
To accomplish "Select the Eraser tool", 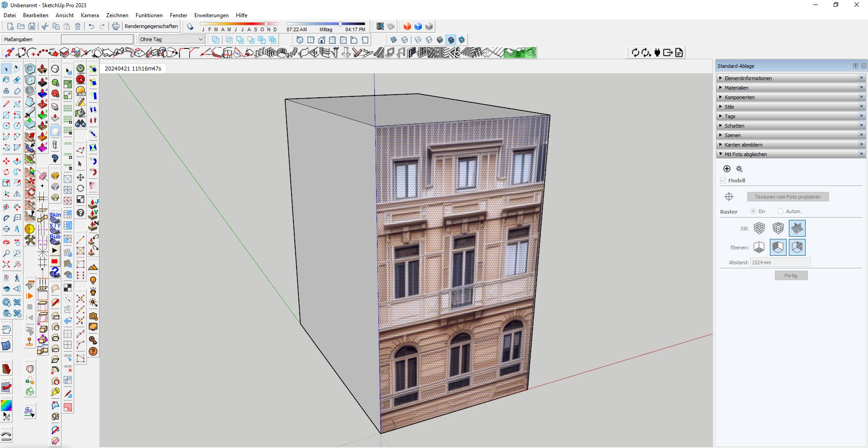I will point(17,80).
